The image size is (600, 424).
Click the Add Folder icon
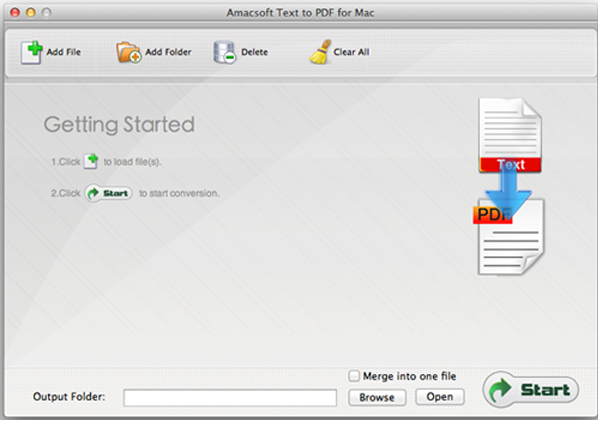tap(129, 52)
